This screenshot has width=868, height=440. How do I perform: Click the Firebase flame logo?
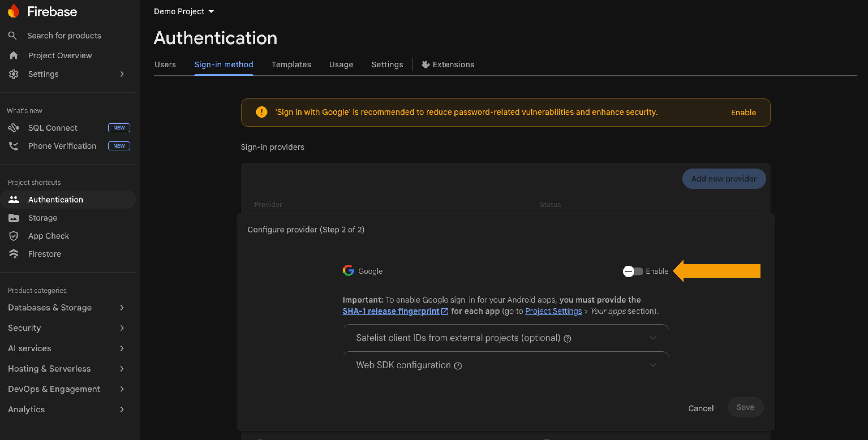click(x=14, y=11)
